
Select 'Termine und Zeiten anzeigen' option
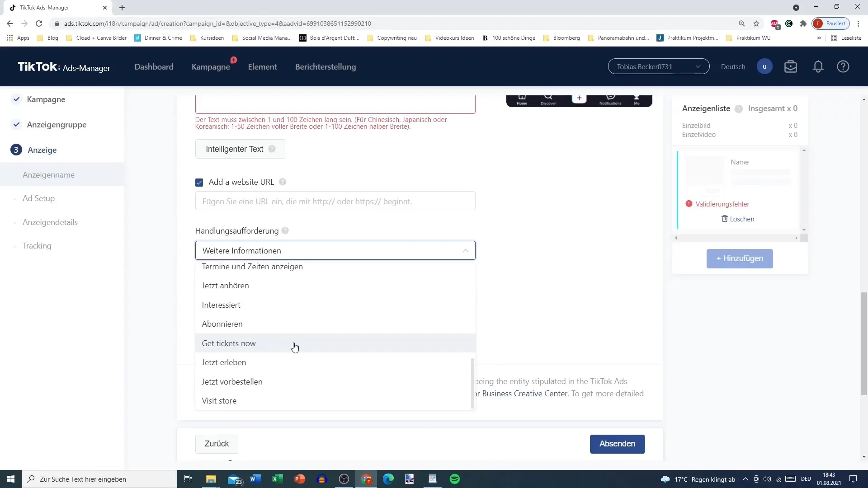click(x=335, y=267)
